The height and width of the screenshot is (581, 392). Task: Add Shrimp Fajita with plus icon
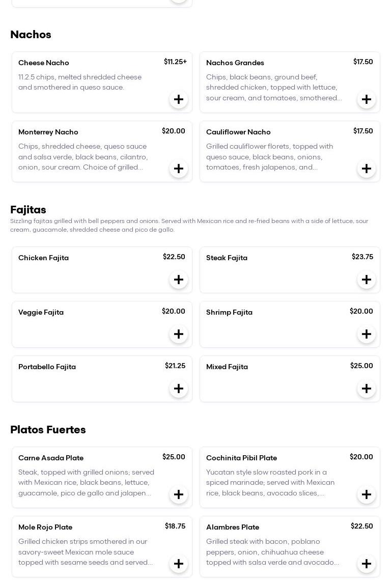point(367,334)
